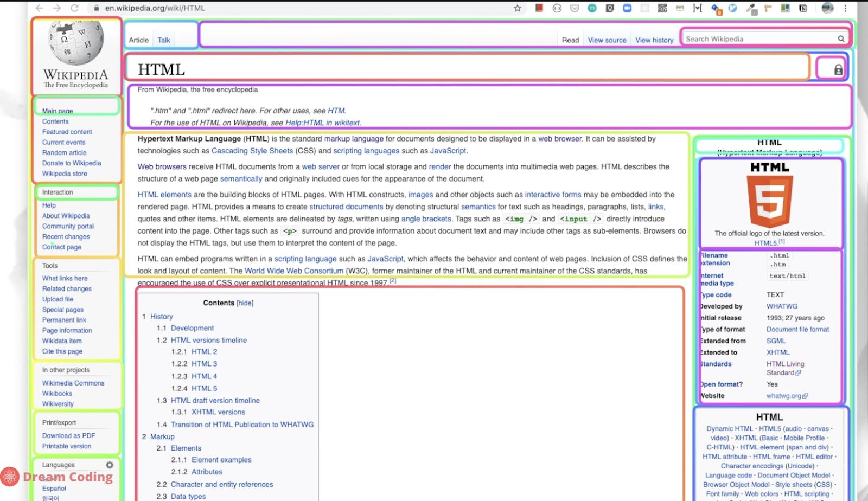Bookmark this page with the star icon
868x501 pixels.
[x=518, y=8]
